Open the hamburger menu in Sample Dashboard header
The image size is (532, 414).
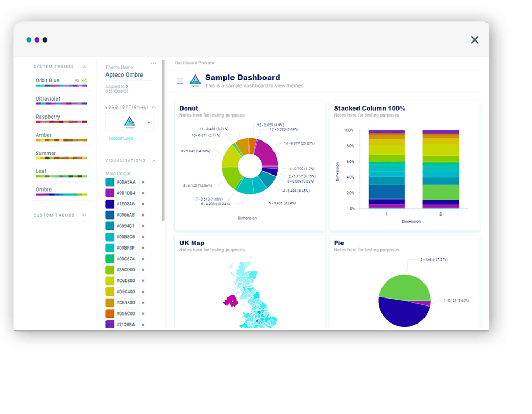pyautogui.click(x=180, y=81)
